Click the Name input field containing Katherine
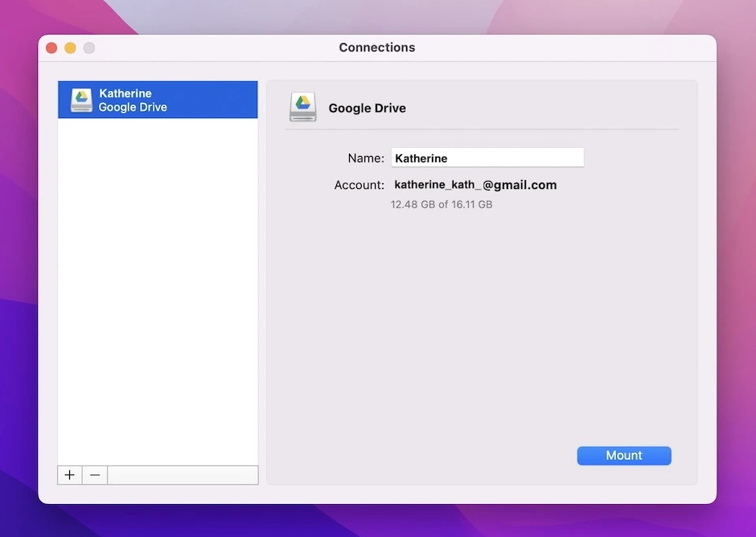The width and height of the screenshot is (756, 537). pos(487,158)
